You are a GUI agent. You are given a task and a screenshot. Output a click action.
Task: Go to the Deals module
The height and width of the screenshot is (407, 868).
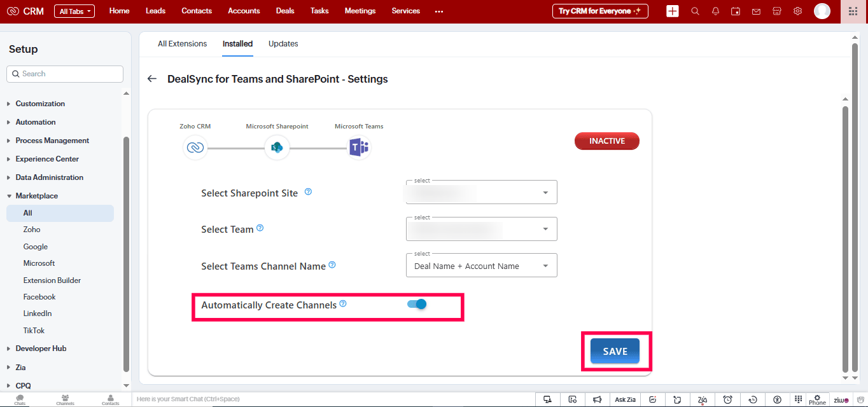(285, 11)
